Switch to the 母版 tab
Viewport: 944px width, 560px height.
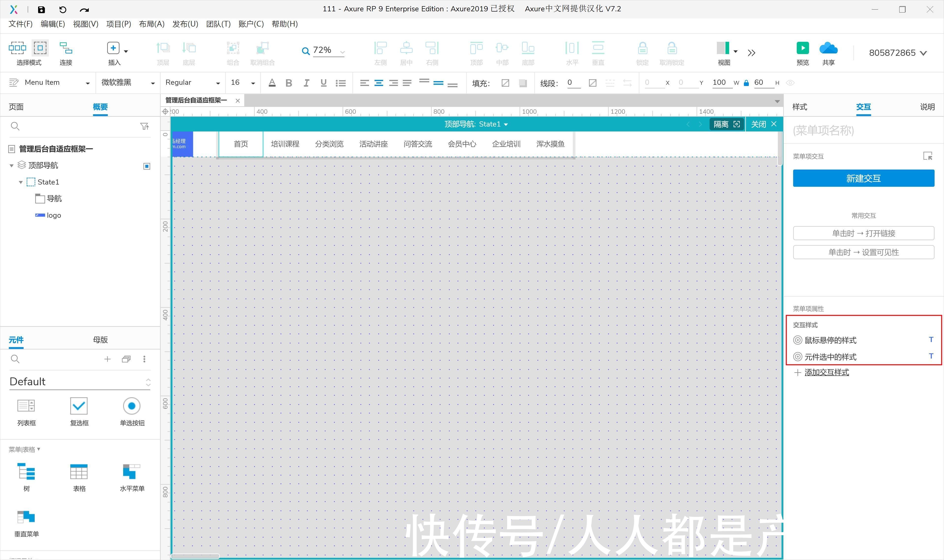tap(100, 340)
